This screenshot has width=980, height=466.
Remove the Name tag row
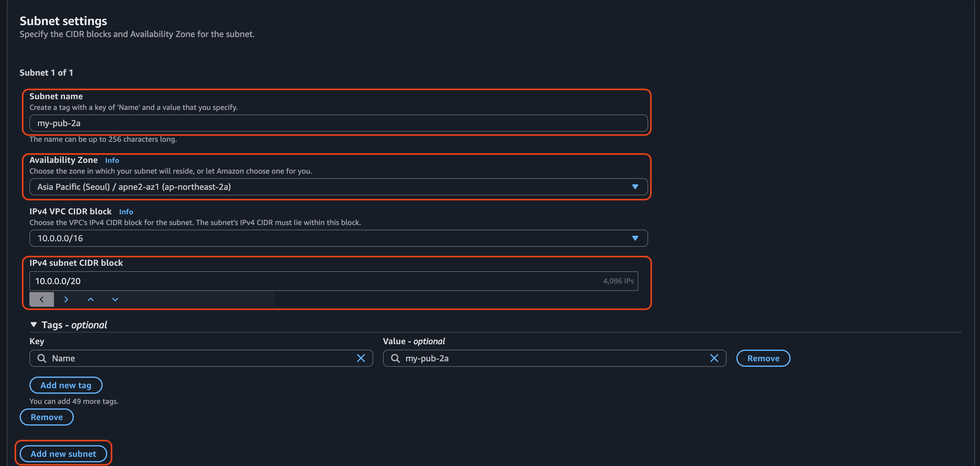click(x=763, y=358)
